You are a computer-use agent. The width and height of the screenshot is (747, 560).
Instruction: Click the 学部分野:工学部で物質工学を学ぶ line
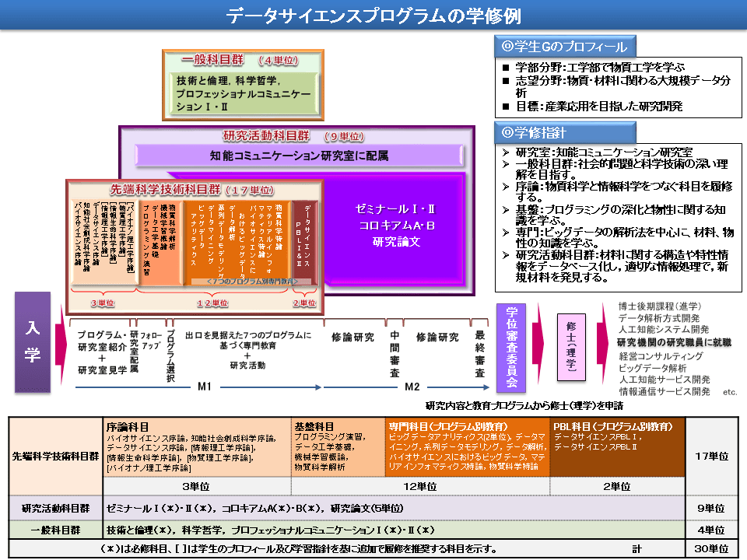pos(600,67)
